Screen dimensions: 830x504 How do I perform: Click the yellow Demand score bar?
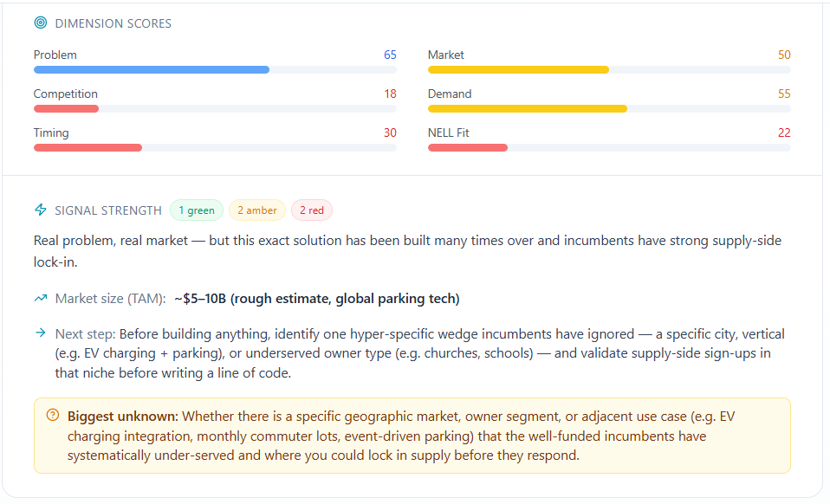528,109
